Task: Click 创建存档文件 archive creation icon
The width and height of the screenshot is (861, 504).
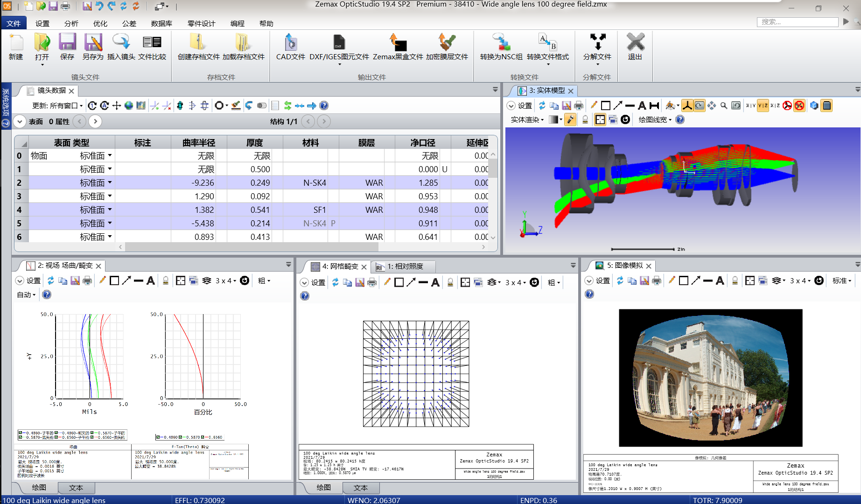Action: (198, 47)
